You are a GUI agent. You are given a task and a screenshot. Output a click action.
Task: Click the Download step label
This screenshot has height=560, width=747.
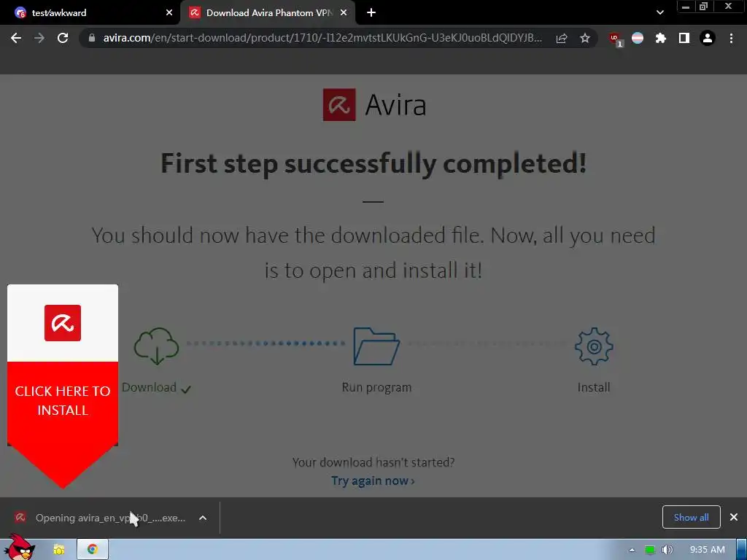pos(149,388)
